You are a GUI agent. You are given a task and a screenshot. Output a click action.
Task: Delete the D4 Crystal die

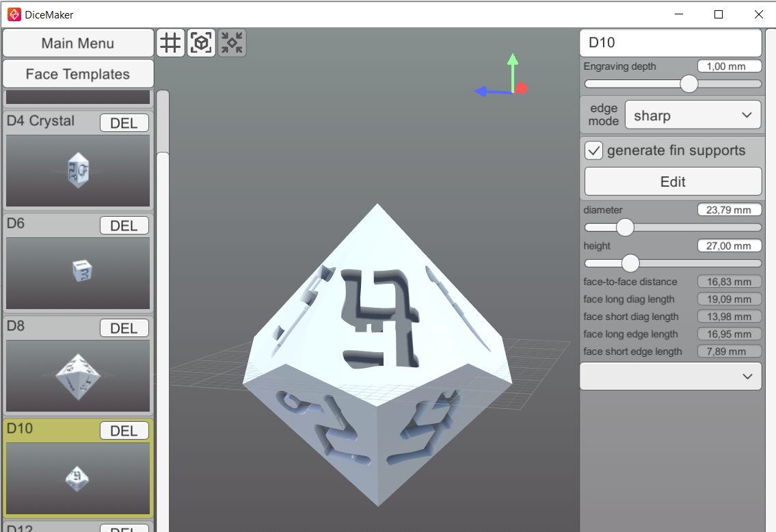coord(124,122)
